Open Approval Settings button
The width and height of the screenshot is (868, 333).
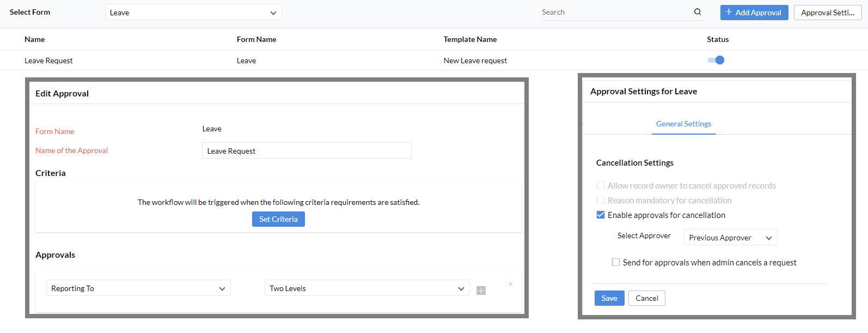coord(828,13)
